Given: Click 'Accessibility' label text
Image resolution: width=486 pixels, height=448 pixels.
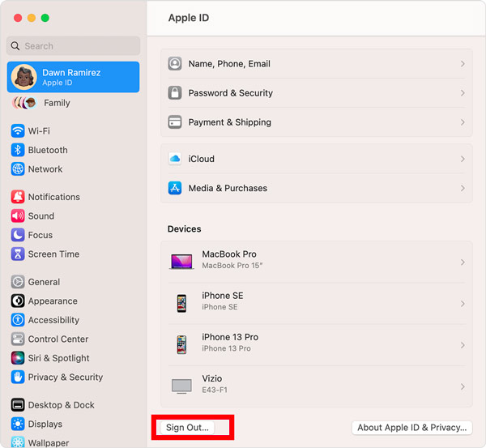Looking at the screenshot, I should [x=53, y=320].
